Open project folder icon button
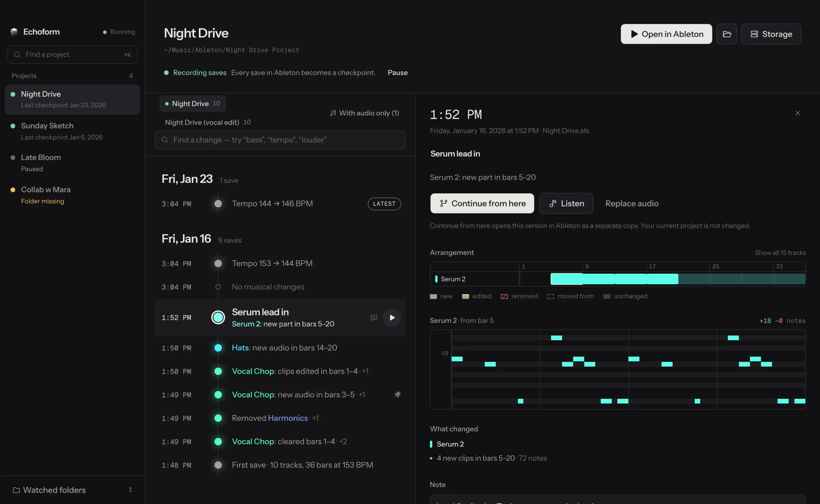 727,34
